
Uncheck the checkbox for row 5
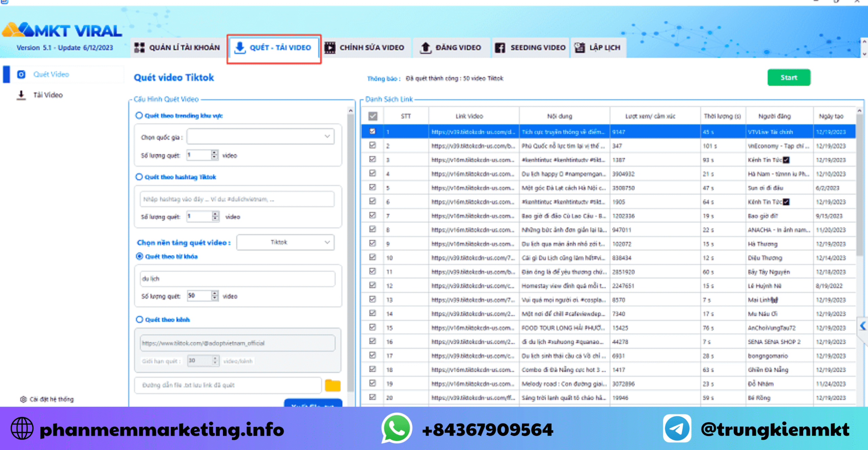point(373,187)
